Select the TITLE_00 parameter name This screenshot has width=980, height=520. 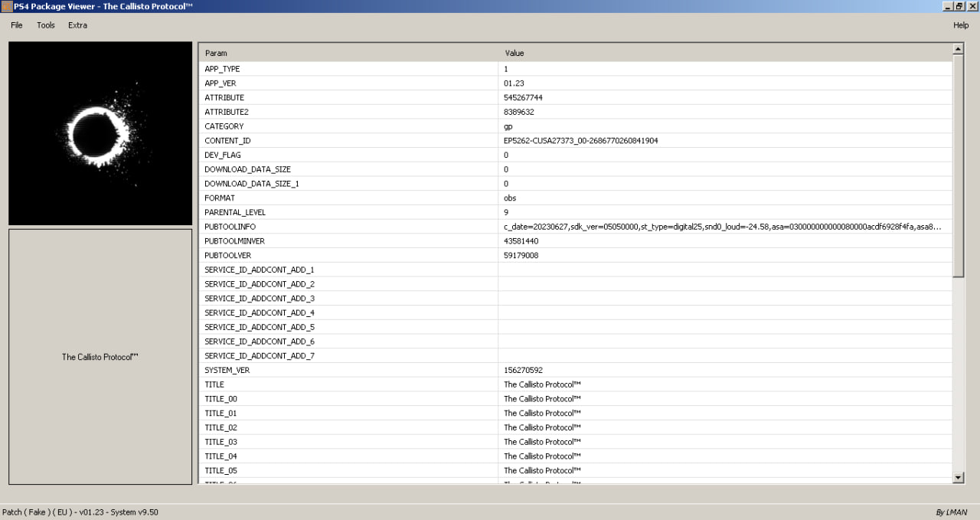[221, 399]
